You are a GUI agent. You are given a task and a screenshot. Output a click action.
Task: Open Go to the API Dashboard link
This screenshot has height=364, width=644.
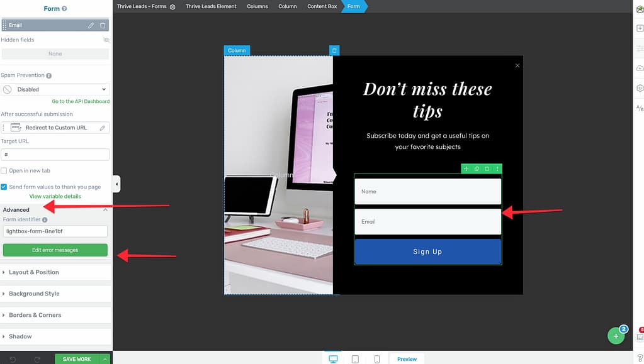[81, 101]
